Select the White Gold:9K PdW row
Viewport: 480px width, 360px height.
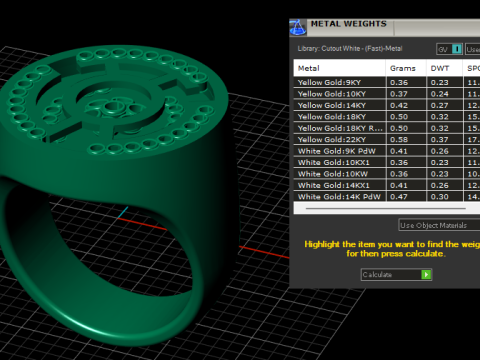(x=387, y=151)
